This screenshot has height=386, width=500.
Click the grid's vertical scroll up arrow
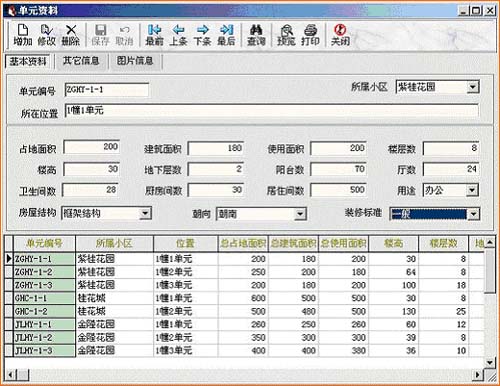pyautogui.click(x=489, y=242)
